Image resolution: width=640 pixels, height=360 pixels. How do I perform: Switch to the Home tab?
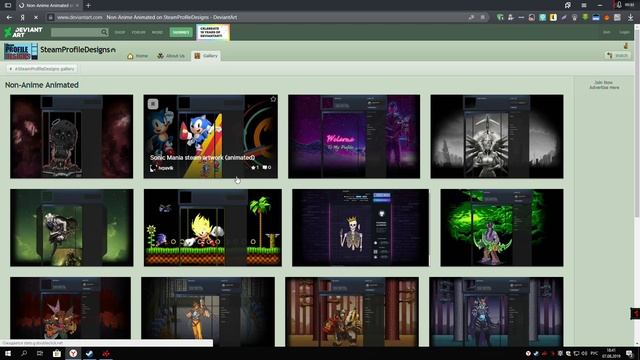(x=138, y=56)
